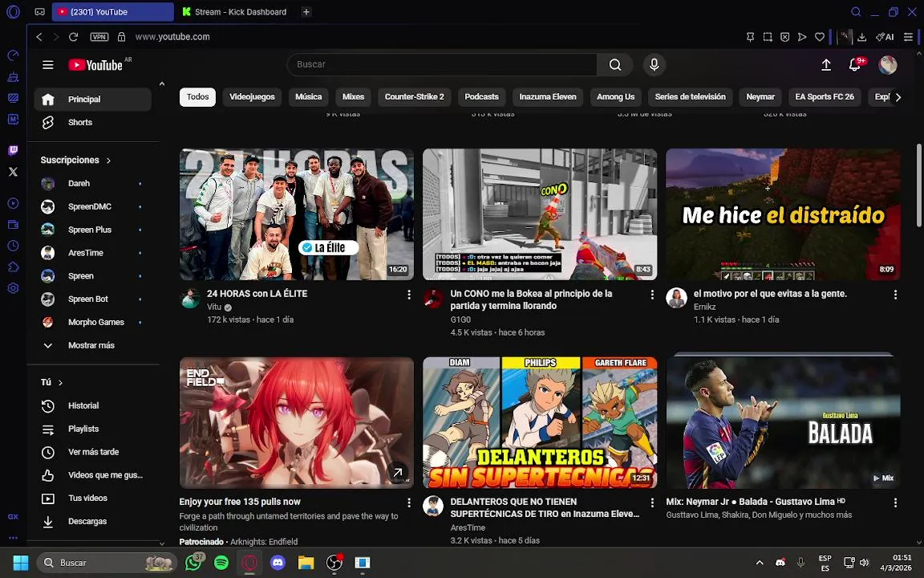The width and height of the screenshot is (924, 578).
Task: Click the heart bookmark icon in address bar
Action: coord(819,37)
